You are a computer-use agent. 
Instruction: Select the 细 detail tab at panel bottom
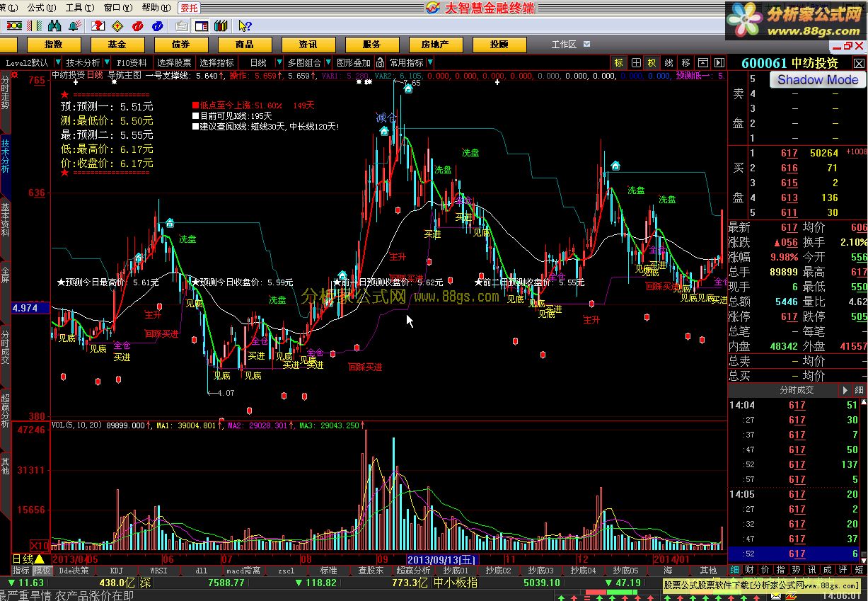pyautogui.click(x=735, y=570)
